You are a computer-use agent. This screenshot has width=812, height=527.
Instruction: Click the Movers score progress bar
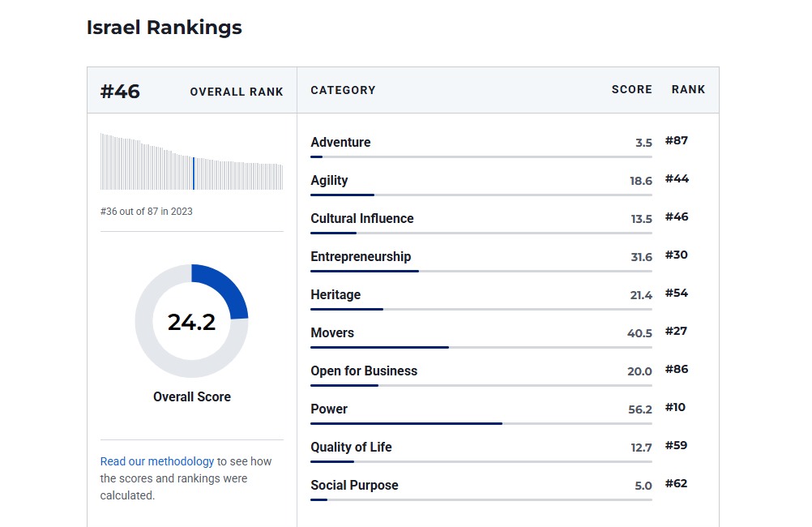tap(481, 347)
